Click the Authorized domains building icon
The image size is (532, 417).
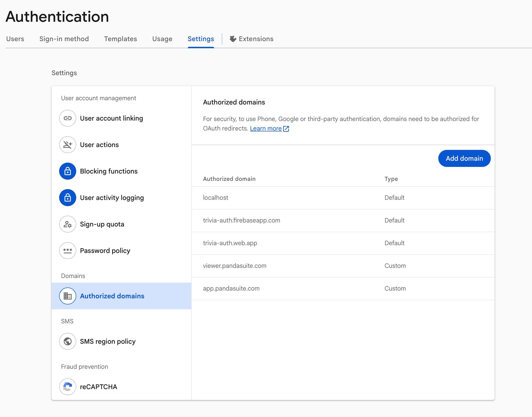coord(67,296)
